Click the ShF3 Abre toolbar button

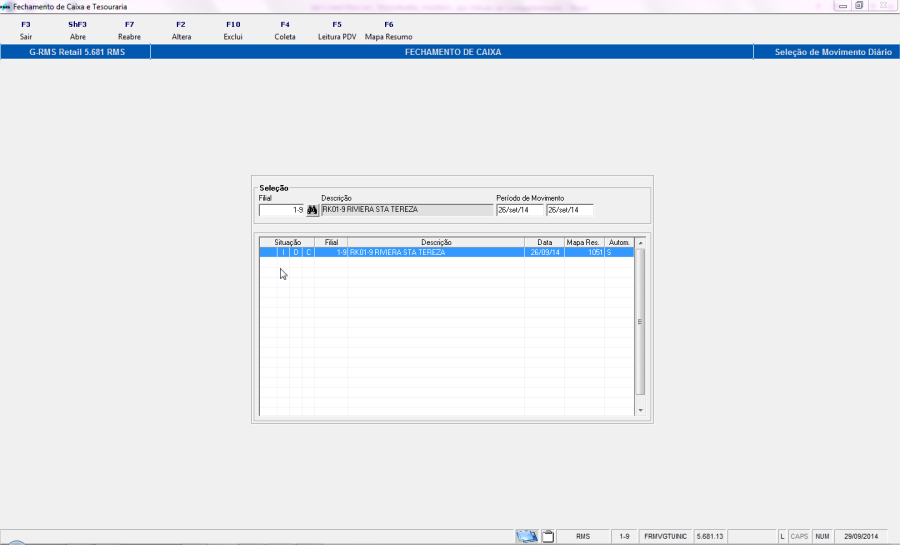tap(77, 30)
